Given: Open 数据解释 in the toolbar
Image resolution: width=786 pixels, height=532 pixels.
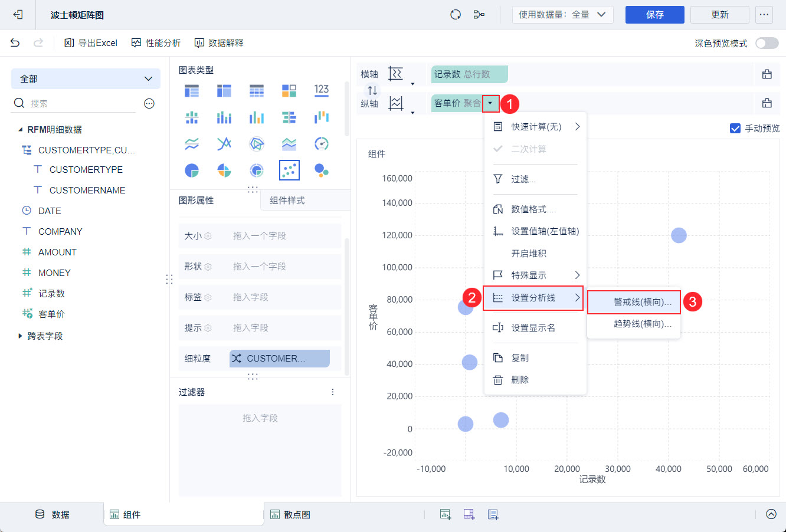Looking at the screenshot, I should [x=219, y=43].
